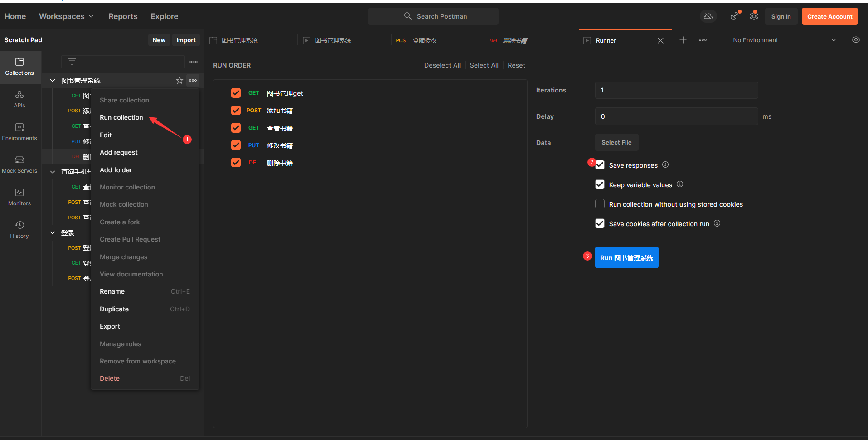Click the plus icon to create new collection
Screen dimensions: 868x440
point(53,62)
